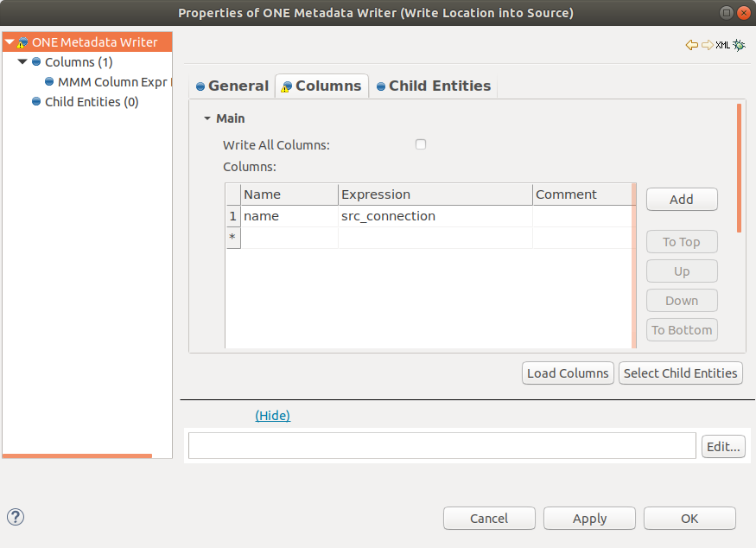Click the Child Entities node icon
This screenshot has width=756, height=548.
click(36, 101)
